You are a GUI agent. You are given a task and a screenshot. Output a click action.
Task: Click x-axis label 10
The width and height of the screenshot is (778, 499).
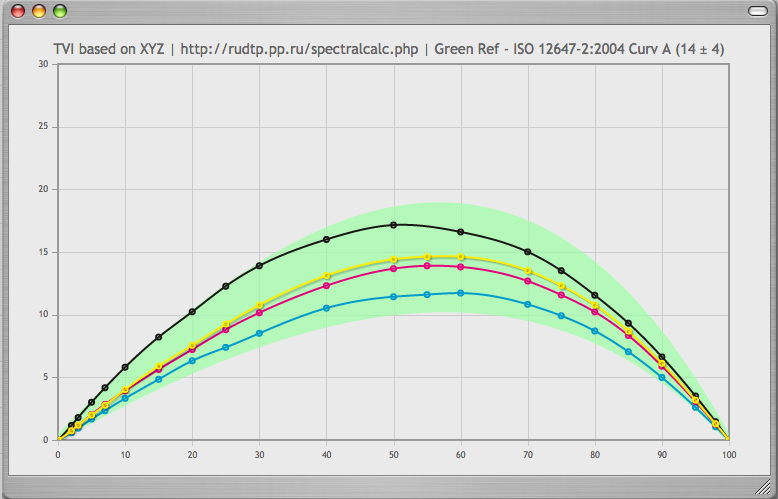(x=125, y=454)
